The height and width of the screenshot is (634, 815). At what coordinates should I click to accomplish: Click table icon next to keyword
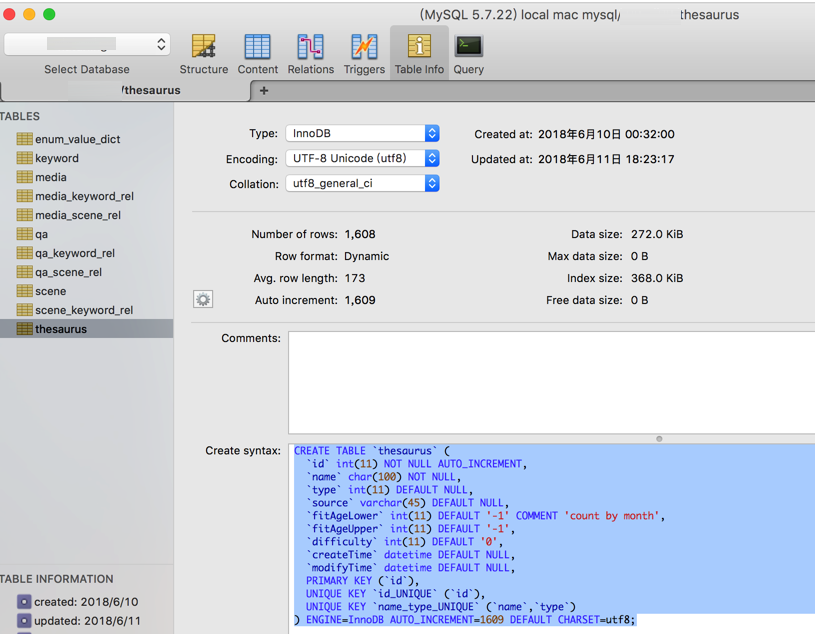point(24,158)
